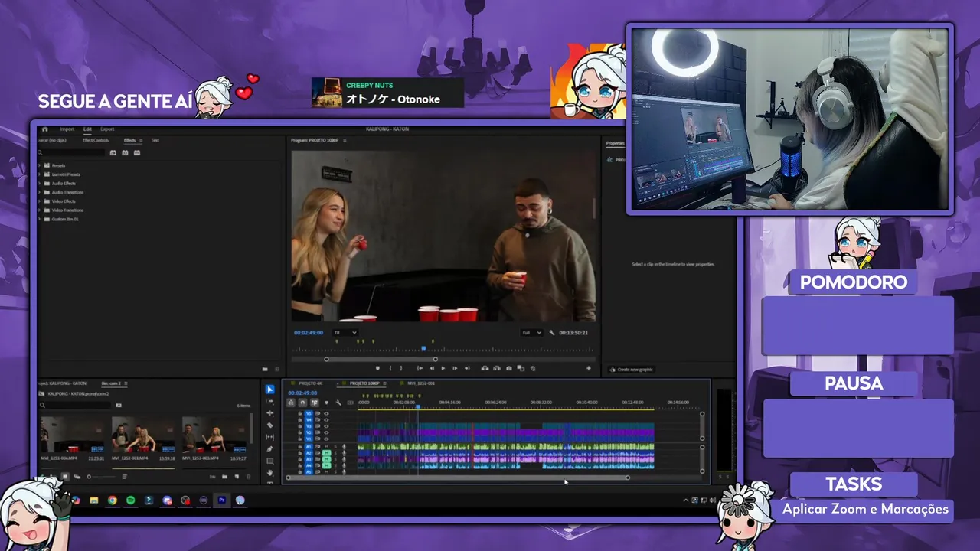980x551 pixels.
Task: Switch to the Export workspace tab
Action: tap(107, 129)
